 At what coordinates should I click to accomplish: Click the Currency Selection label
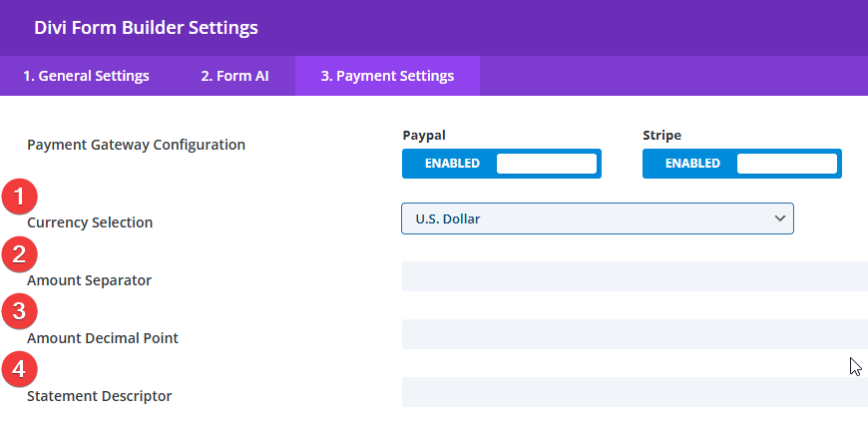click(x=90, y=222)
